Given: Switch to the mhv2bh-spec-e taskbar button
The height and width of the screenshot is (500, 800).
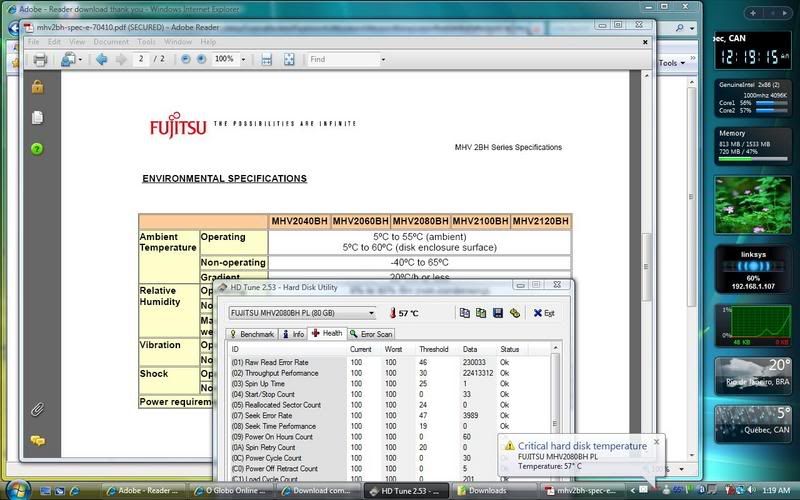Looking at the screenshot, I should pos(582,491).
